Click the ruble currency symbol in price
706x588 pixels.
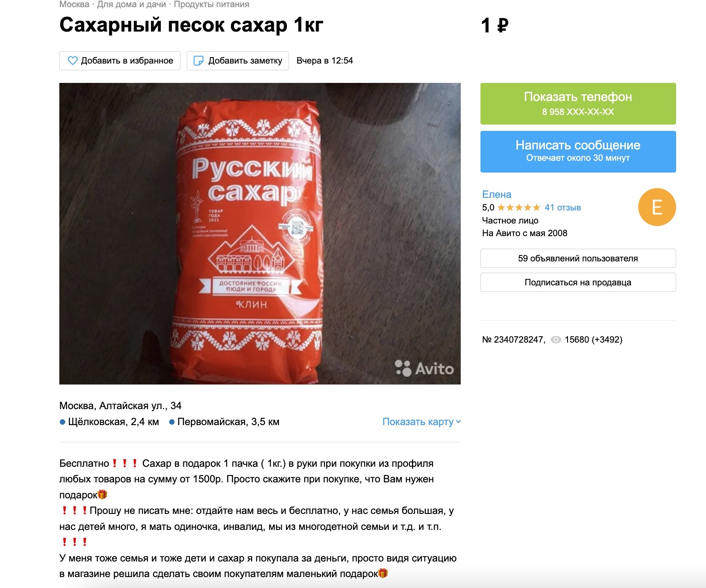(x=503, y=26)
